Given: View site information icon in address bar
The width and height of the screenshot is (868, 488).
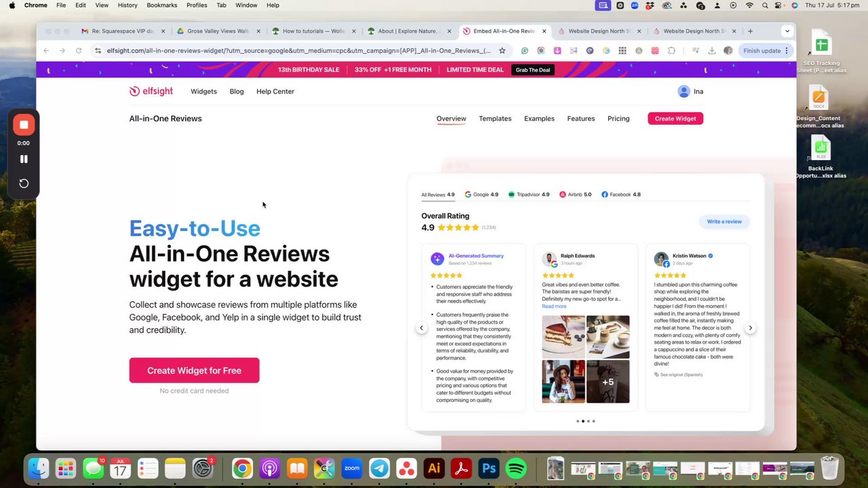Looking at the screenshot, I should coord(98,50).
